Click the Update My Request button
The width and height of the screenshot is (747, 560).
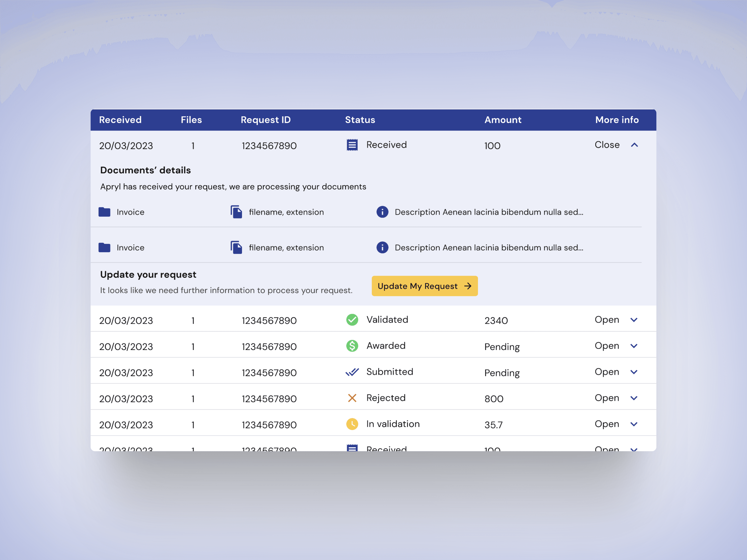click(x=424, y=286)
